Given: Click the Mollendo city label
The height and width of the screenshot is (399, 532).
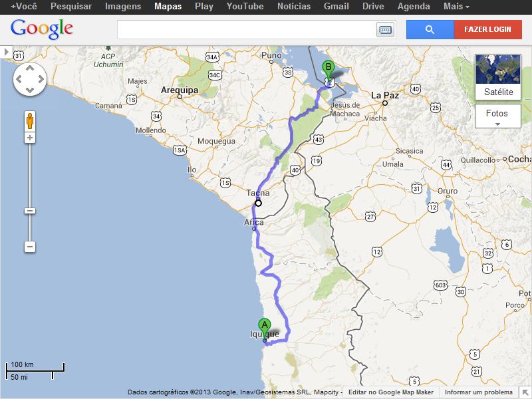Looking at the screenshot, I should [x=151, y=130].
